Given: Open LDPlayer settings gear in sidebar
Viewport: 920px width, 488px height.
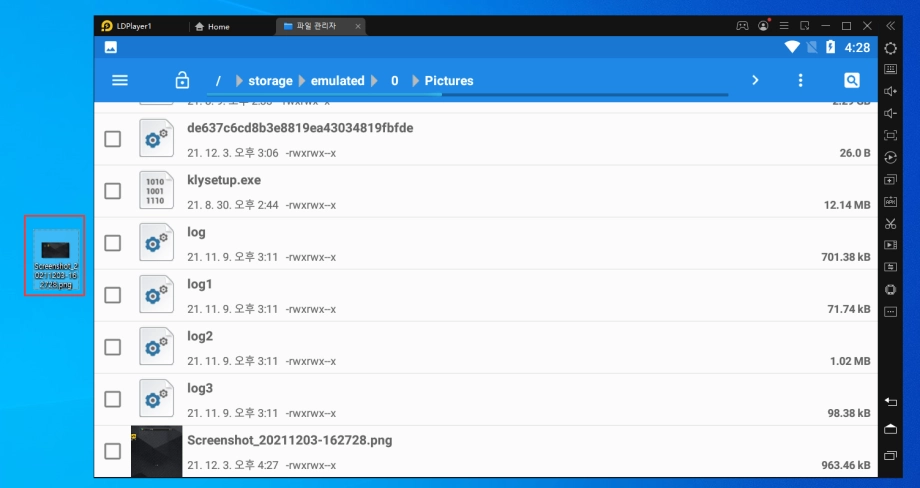Looking at the screenshot, I should (x=891, y=48).
